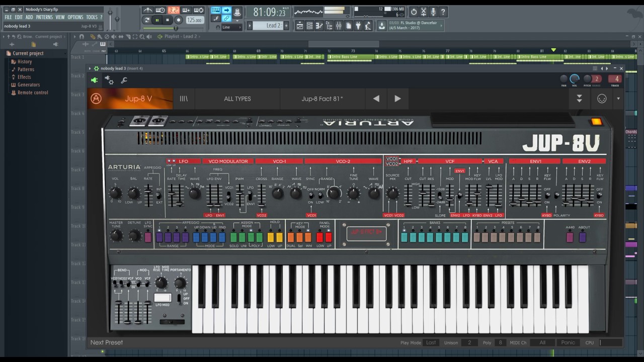This screenshot has width=644, height=362.
Task: Open the ALL TYPES preset filter
Action: coord(237,99)
